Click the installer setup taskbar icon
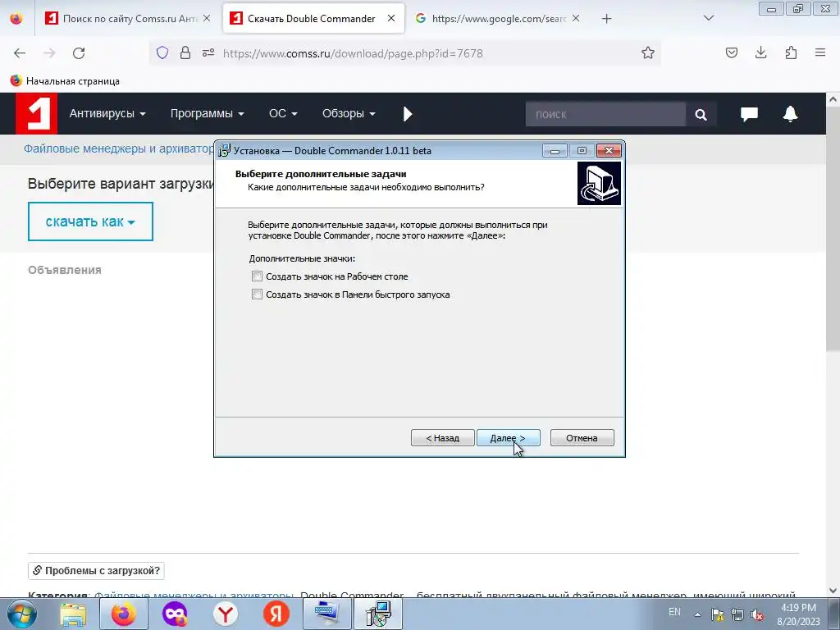 point(379,614)
